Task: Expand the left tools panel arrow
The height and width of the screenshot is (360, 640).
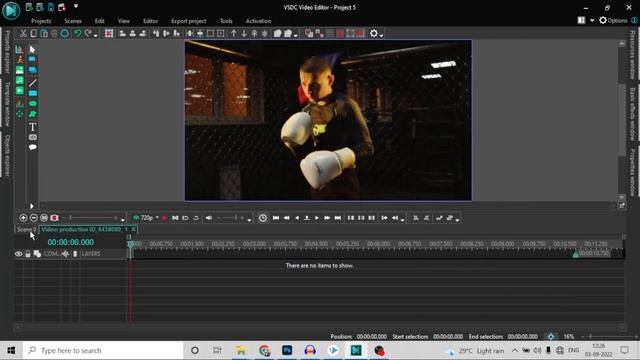Action: [31, 206]
